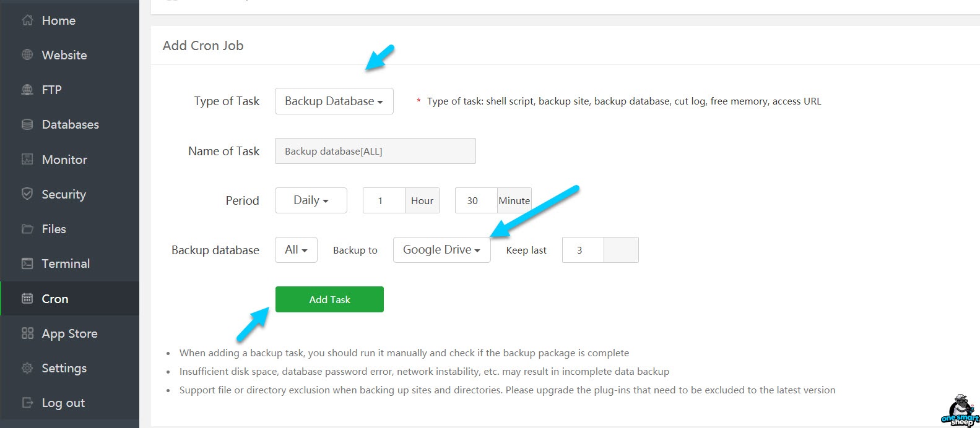Click the Cron calendar icon

(27, 299)
